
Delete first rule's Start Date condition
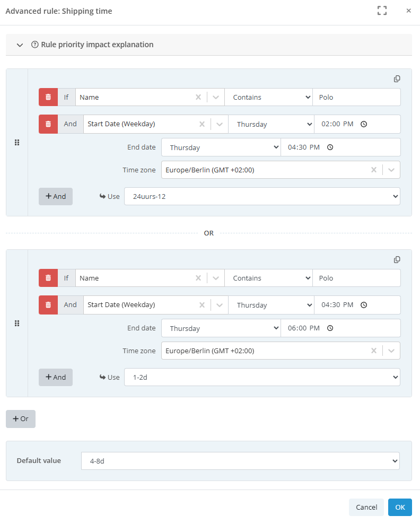point(48,124)
